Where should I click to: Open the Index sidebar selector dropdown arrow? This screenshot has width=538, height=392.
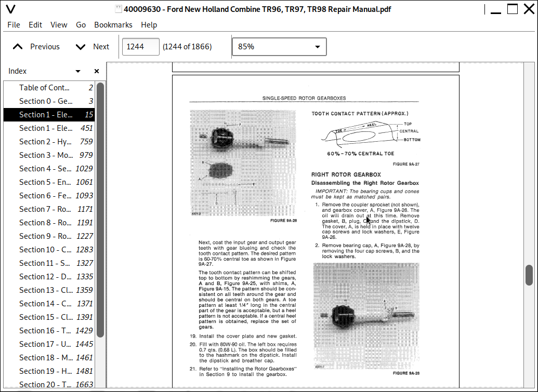point(78,71)
